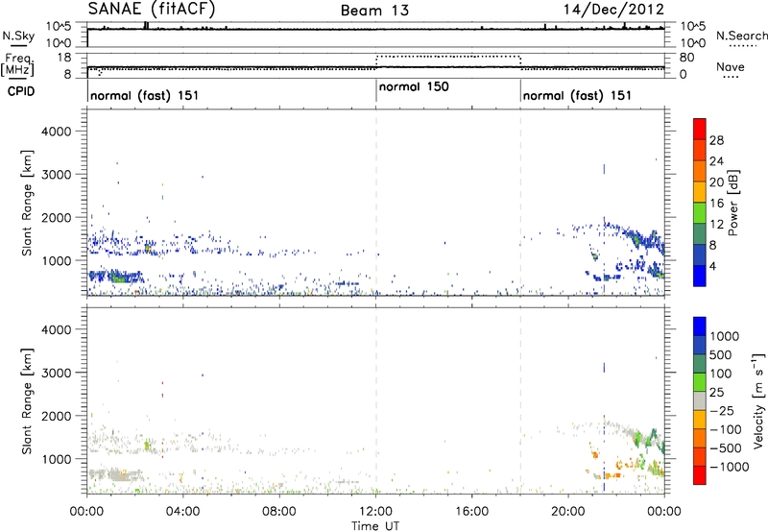Click the '24' label on Power color bar

(716, 161)
